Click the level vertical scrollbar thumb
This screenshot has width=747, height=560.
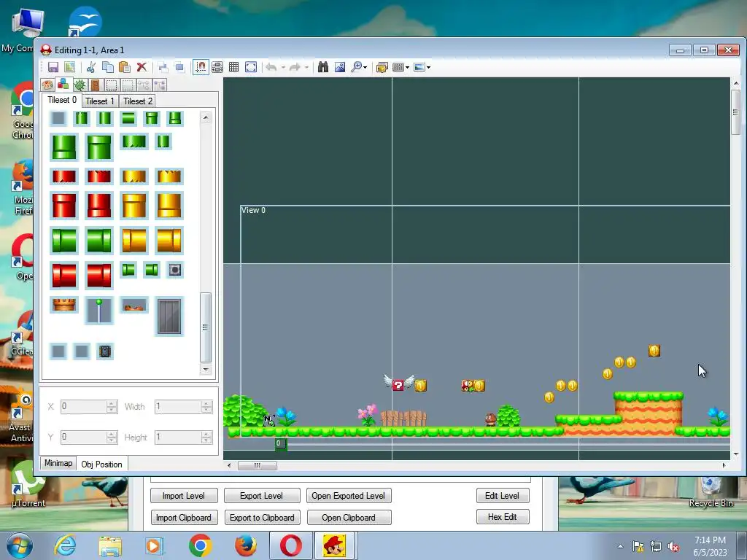[x=735, y=113]
